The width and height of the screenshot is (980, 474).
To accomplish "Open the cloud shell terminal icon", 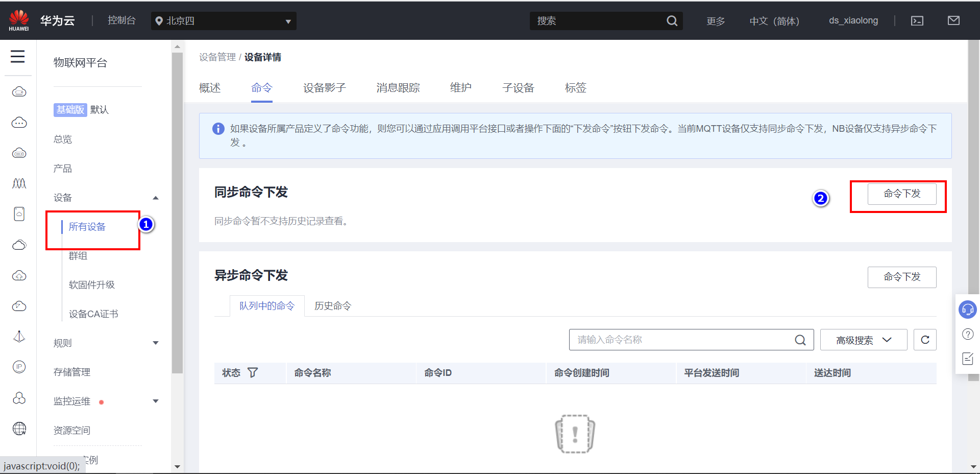I will click(917, 21).
